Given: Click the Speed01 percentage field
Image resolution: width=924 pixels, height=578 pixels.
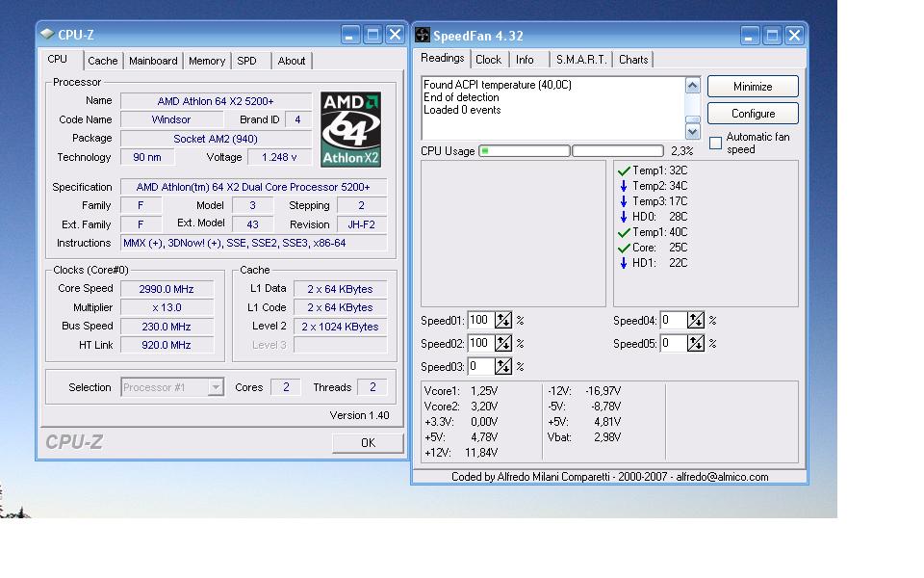Looking at the screenshot, I should coord(481,320).
